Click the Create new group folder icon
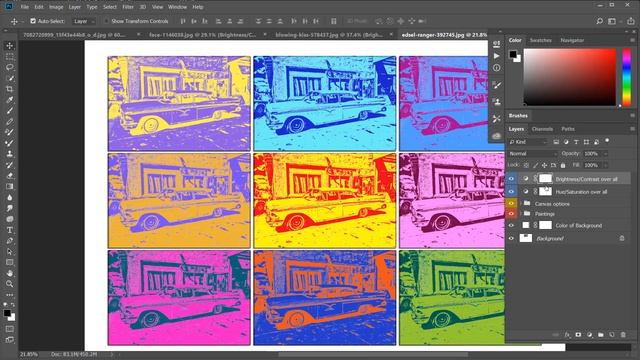 [x=601, y=335]
